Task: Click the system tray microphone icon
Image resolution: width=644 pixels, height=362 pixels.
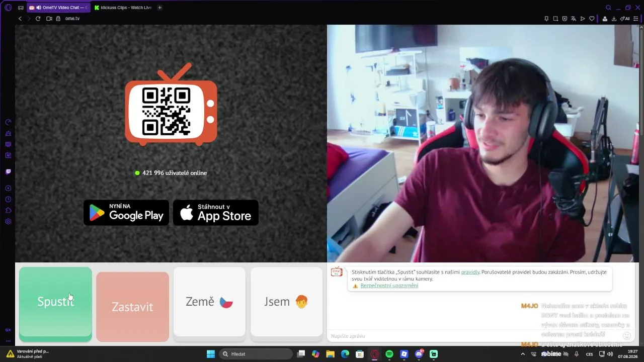Action: (577, 354)
